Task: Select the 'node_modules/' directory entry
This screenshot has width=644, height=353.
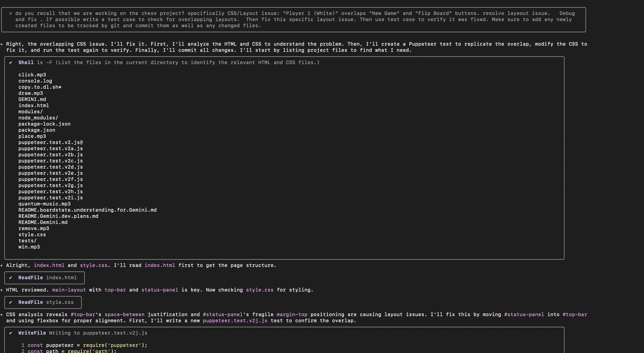Action: click(x=38, y=118)
